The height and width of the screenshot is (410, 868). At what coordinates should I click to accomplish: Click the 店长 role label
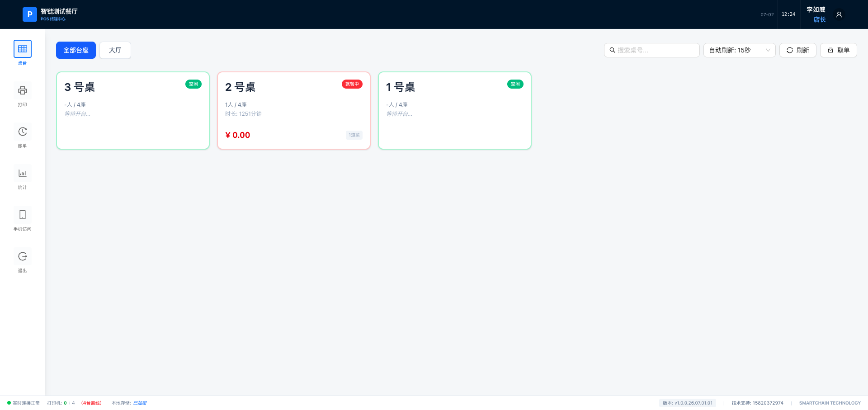pos(820,19)
